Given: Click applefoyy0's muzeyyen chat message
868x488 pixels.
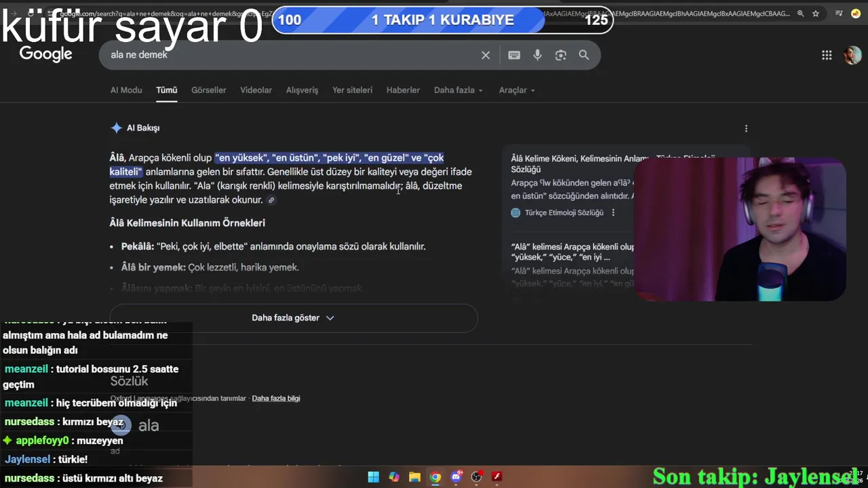Looking at the screenshot, I should coord(64,441).
